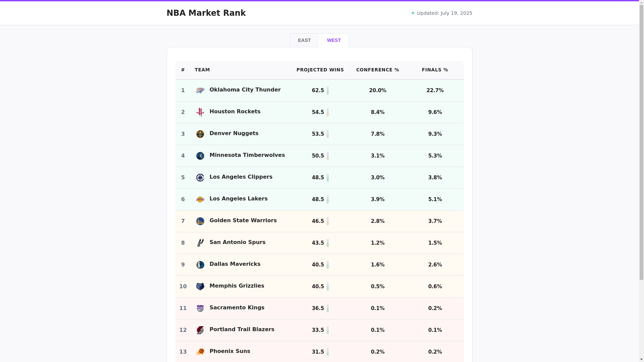The height and width of the screenshot is (362, 644).
Task: Click Rockets' 9.6% finals odds
Action: coord(435,112)
